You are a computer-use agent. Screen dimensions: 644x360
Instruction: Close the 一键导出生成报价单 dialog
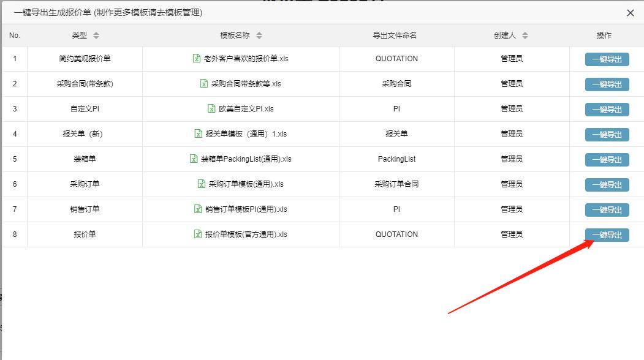pos(631,12)
